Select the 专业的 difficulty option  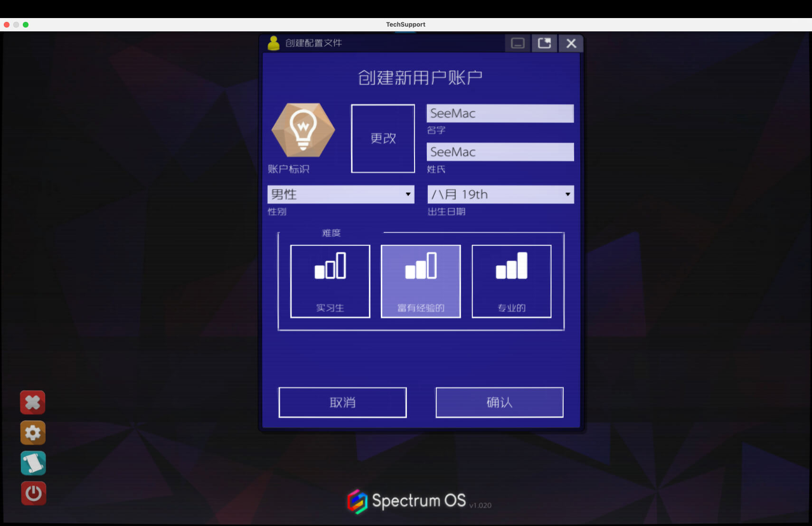(511, 281)
